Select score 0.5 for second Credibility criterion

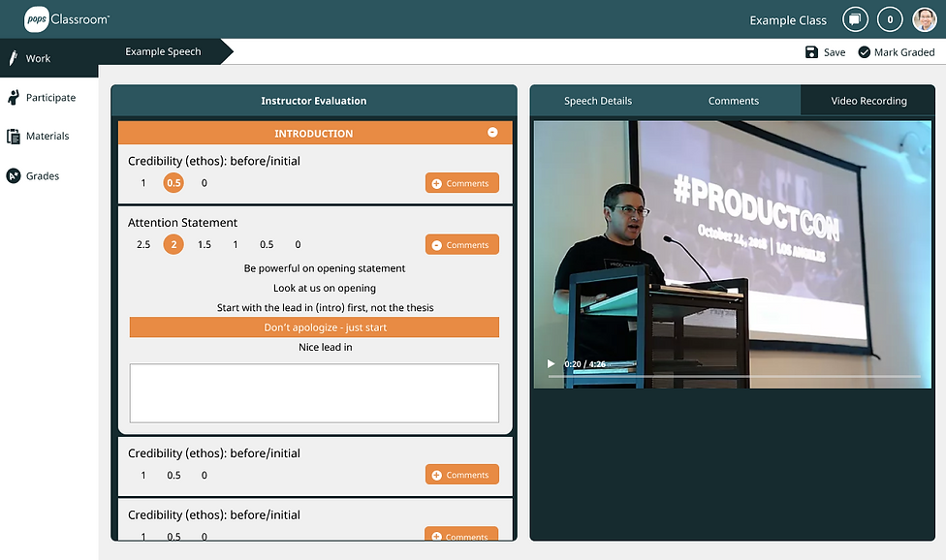173,475
